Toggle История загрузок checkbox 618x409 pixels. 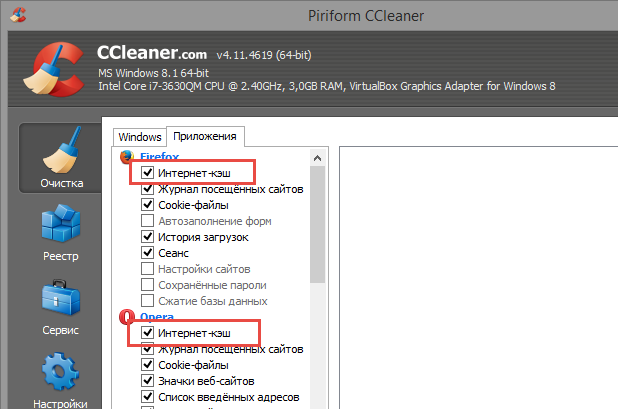tap(147, 236)
